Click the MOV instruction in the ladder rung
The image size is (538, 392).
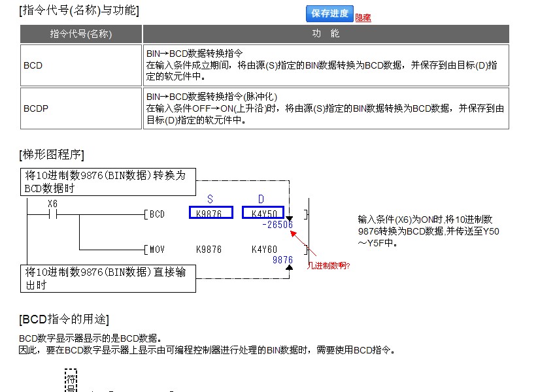(x=157, y=250)
